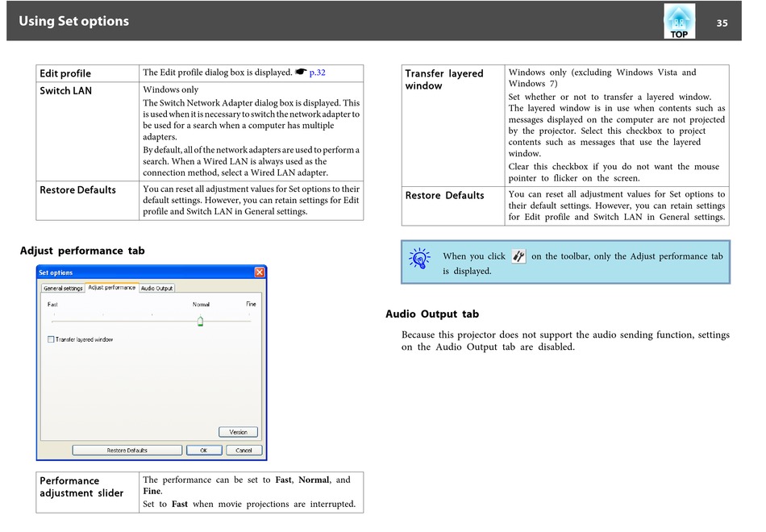Enable the Transfer layered window checkbox
Image resolution: width=766 pixels, height=532 pixels.
(x=52, y=339)
